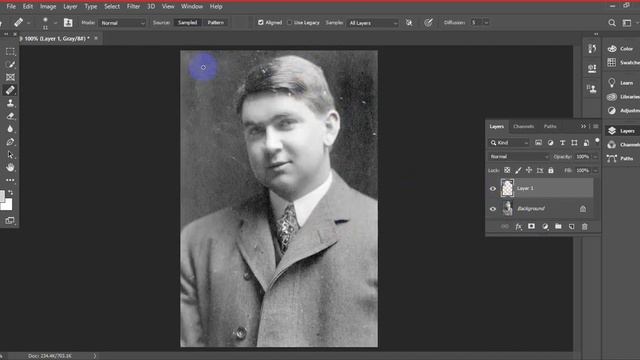This screenshot has width=640, height=360.
Task: Create a new layer
Action: click(571, 227)
